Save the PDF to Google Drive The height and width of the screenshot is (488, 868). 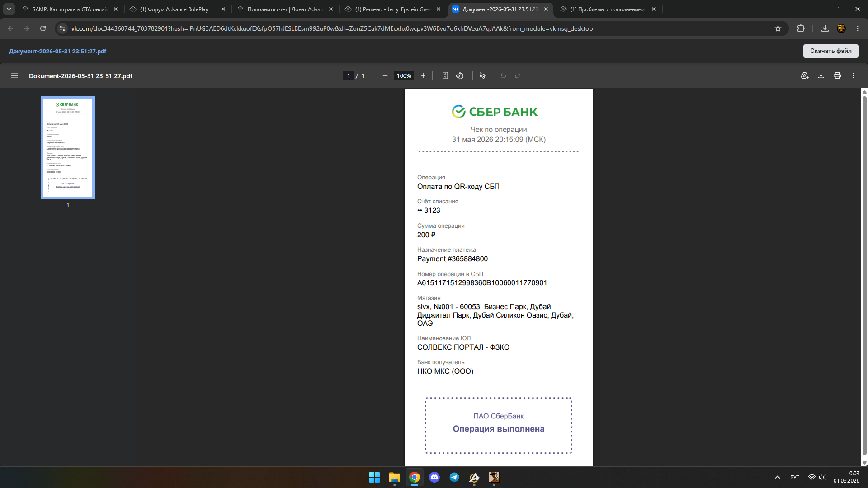click(x=805, y=76)
